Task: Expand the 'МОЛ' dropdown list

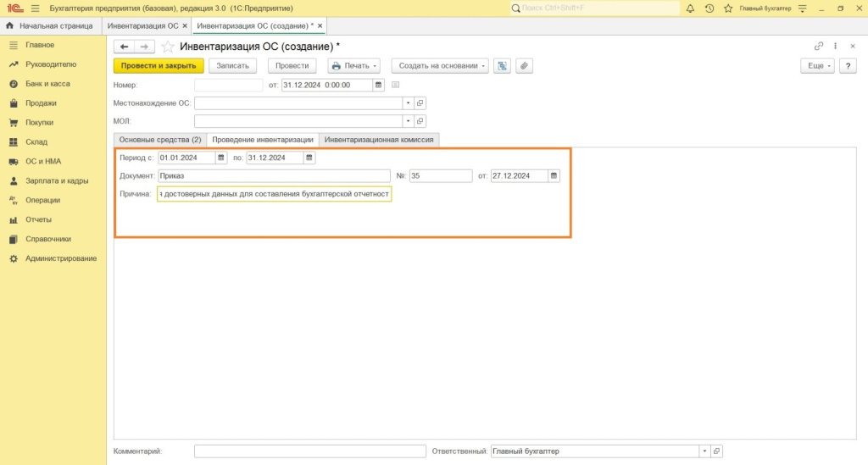Action: [408, 121]
